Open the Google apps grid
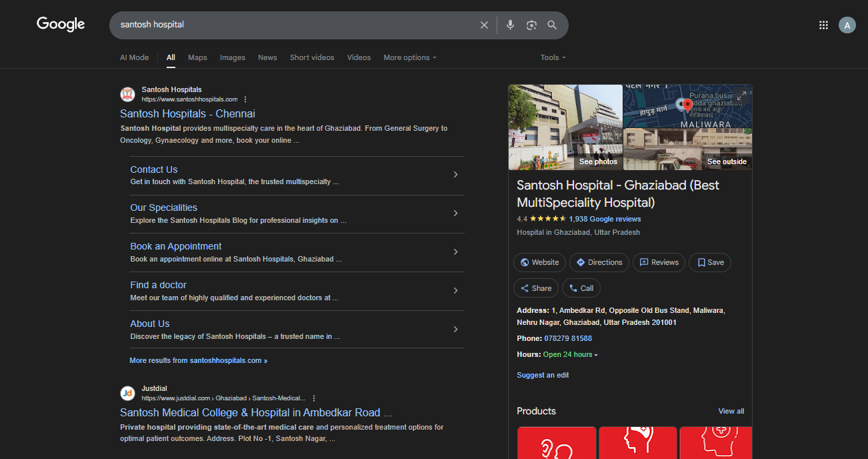Screen dimensions: 868x459 [823, 25]
